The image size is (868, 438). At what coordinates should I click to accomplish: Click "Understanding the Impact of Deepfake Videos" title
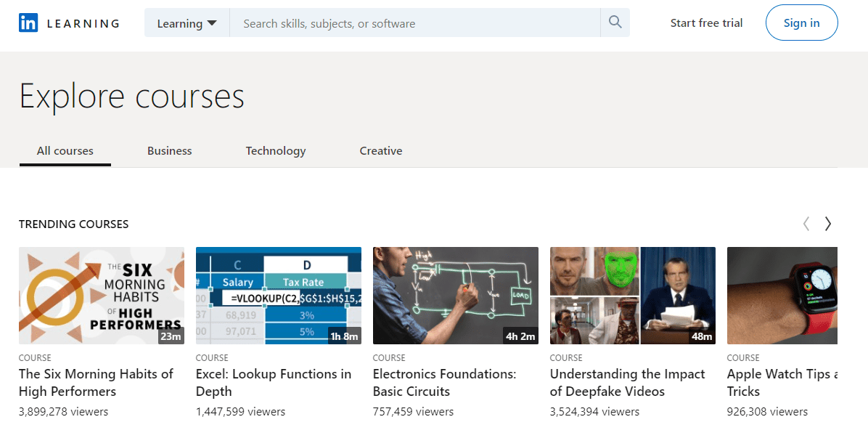pos(627,383)
